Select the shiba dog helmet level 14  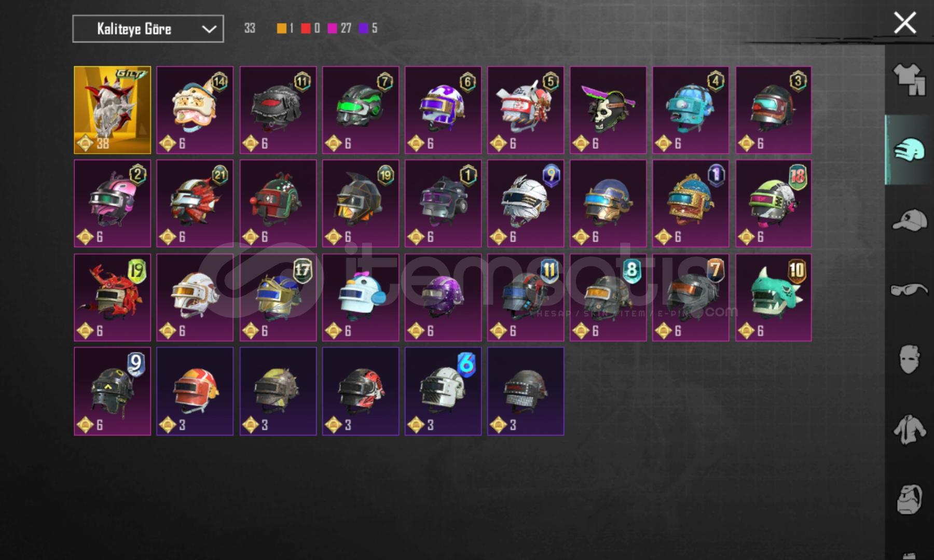[x=195, y=110]
